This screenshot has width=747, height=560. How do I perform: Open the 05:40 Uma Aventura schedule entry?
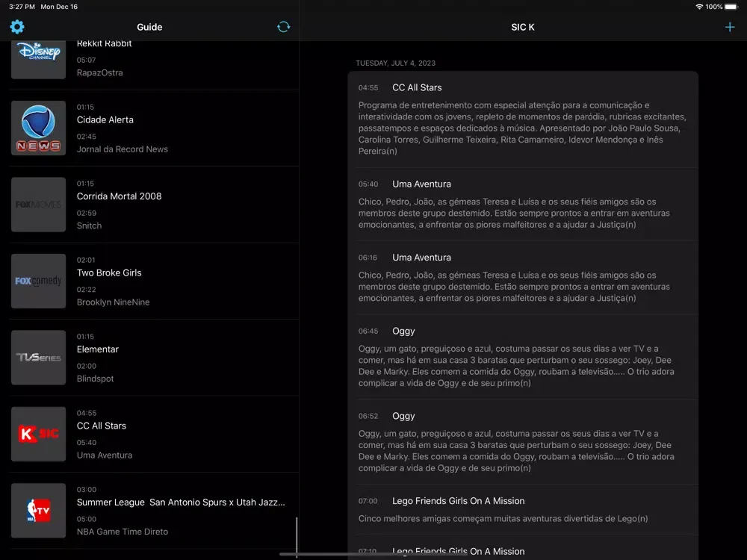click(523, 204)
